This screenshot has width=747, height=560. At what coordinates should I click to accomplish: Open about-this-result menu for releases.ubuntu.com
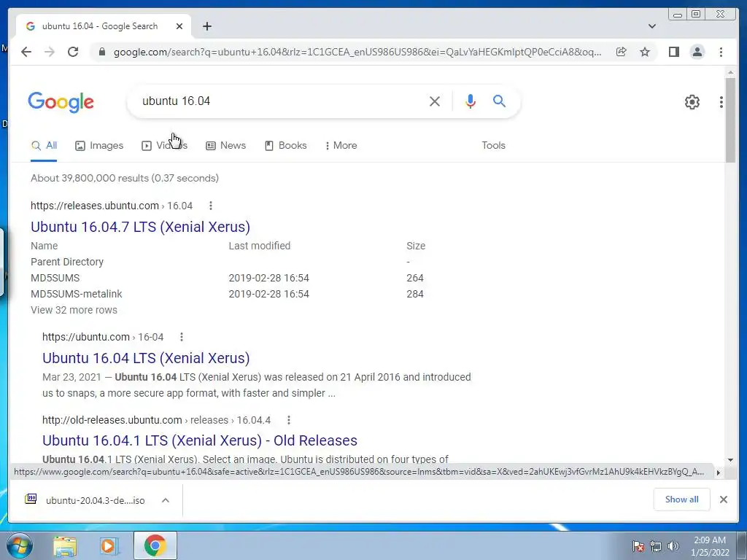(x=211, y=206)
